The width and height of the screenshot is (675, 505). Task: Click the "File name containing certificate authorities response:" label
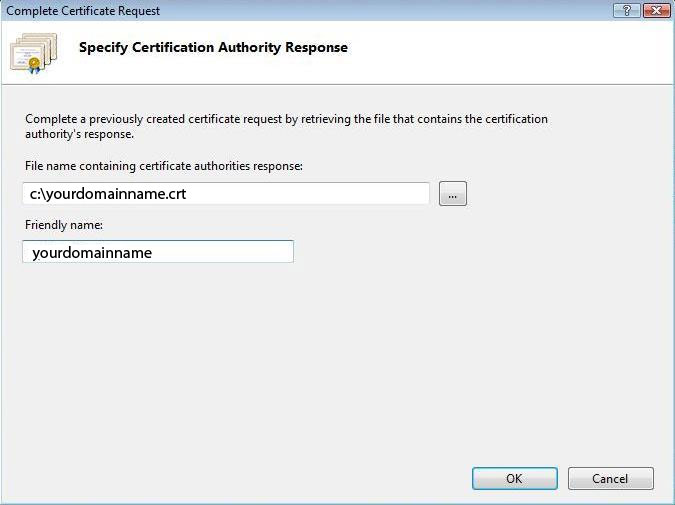pos(164,165)
